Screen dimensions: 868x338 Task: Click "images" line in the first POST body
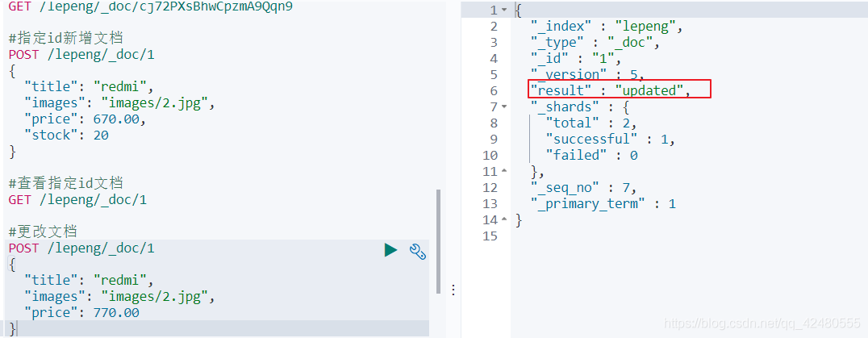(x=119, y=103)
